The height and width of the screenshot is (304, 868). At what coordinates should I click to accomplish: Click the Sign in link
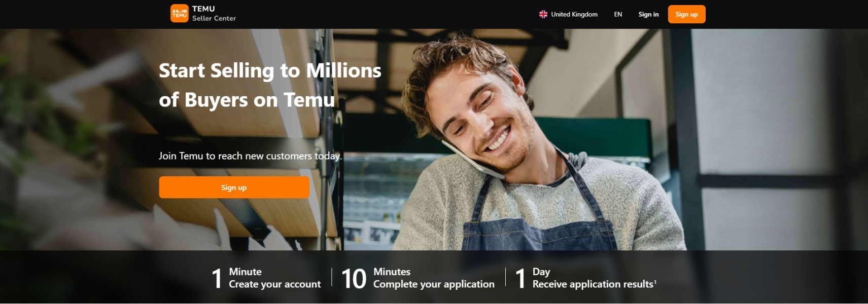pyautogui.click(x=648, y=14)
